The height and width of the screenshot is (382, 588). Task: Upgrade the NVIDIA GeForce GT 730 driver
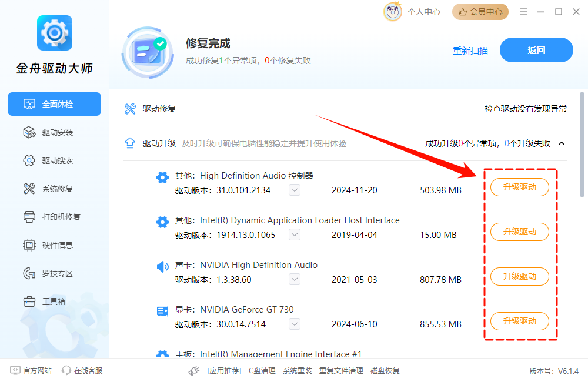[x=519, y=321]
